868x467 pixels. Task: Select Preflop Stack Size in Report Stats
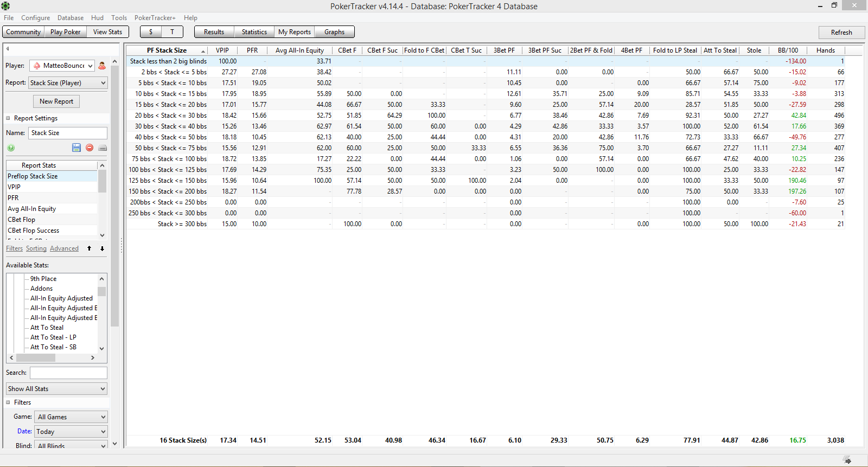point(52,176)
